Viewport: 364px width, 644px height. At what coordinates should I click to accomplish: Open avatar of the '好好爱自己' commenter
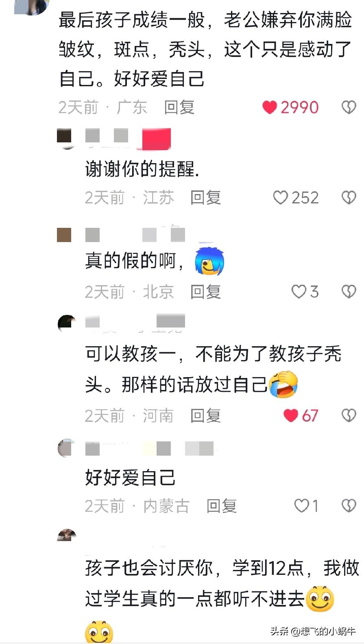coord(66,448)
